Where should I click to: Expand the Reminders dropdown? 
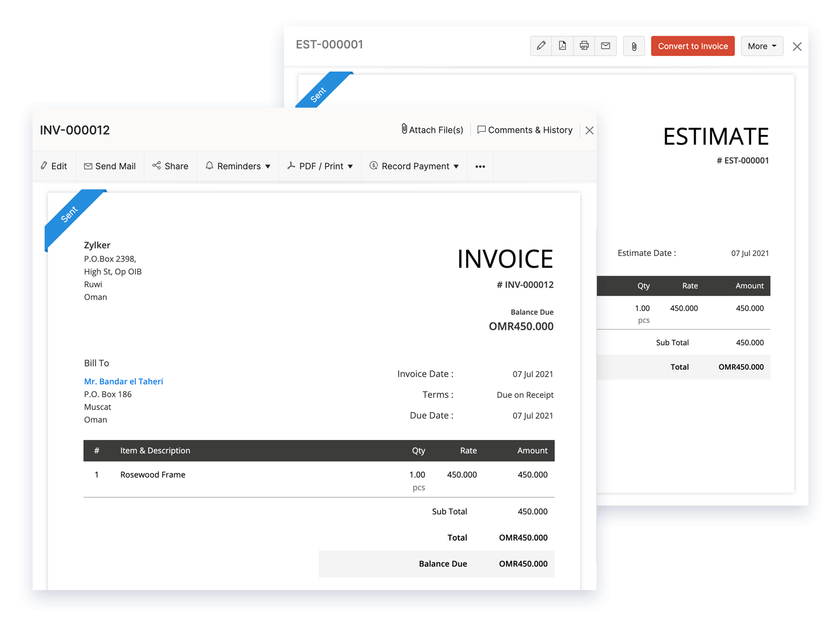[238, 166]
